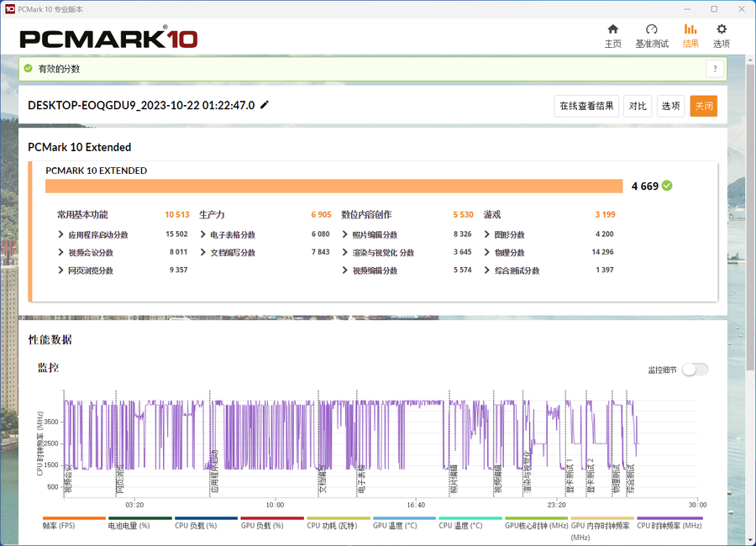
Task: Click the PCMARK 10 logo
Action: (x=108, y=39)
